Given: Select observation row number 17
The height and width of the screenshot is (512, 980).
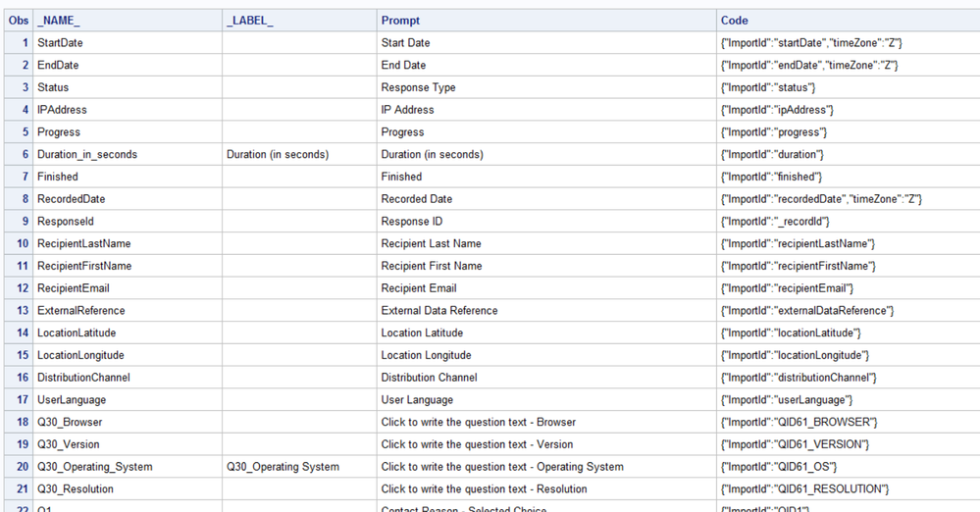Looking at the screenshot, I should point(23,400).
